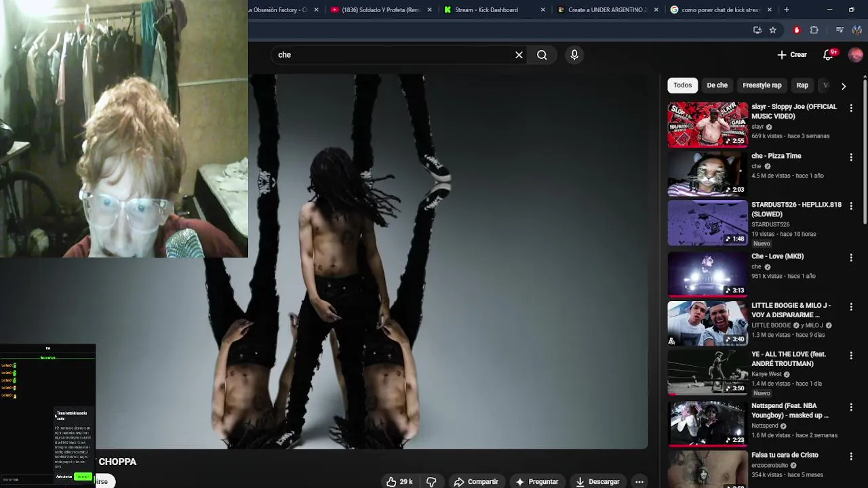Viewport: 868px width, 488px height.
Task: Open media controls icon in browser toolbar
Action: (840, 30)
